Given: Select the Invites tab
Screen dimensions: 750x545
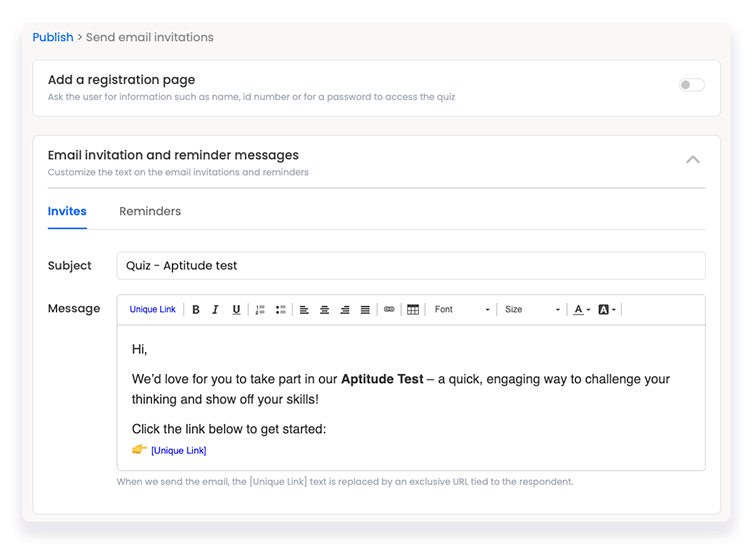Looking at the screenshot, I should [67, 211].
